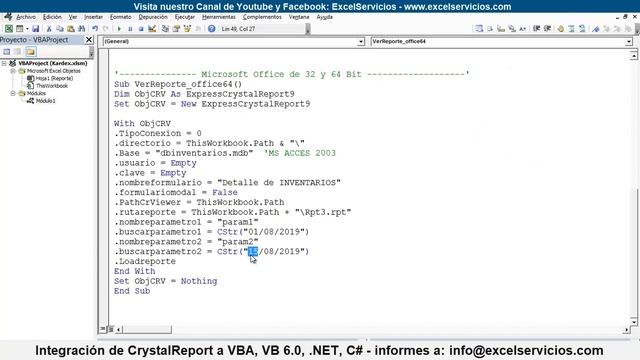Open dropdown arrow beside Insert UserForm icon
The width and height of the screenshot is (640, 360).
pos(27,29)
